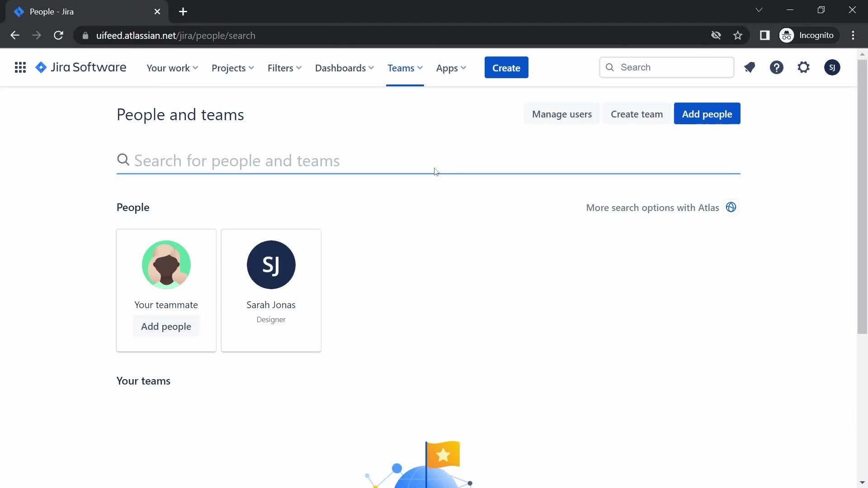Click the notifications bell icon

pyautogui.click(x=750, y=67)
